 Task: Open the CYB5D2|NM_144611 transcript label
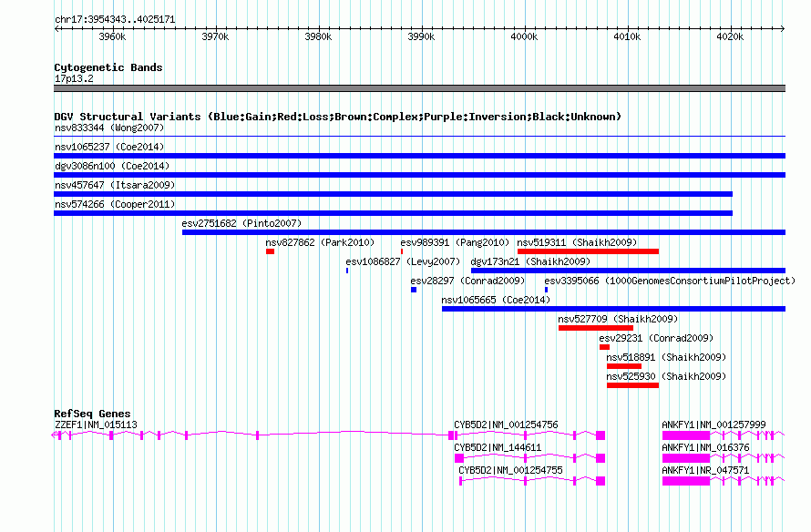(x=498, y=447)
